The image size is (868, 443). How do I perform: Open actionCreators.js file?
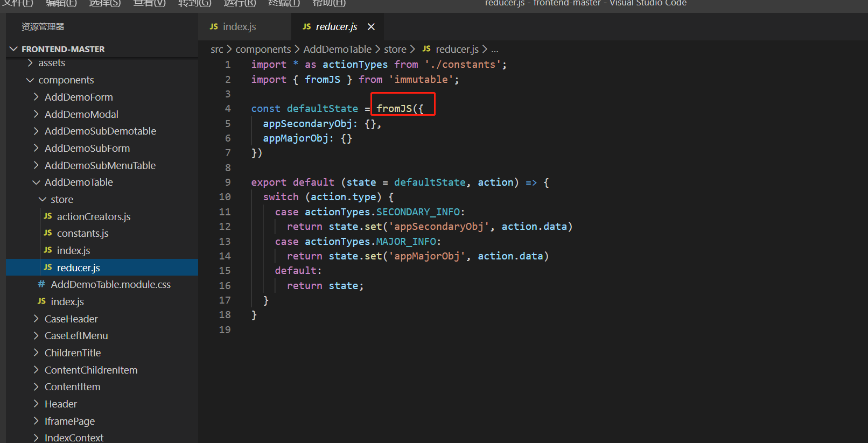94,216
